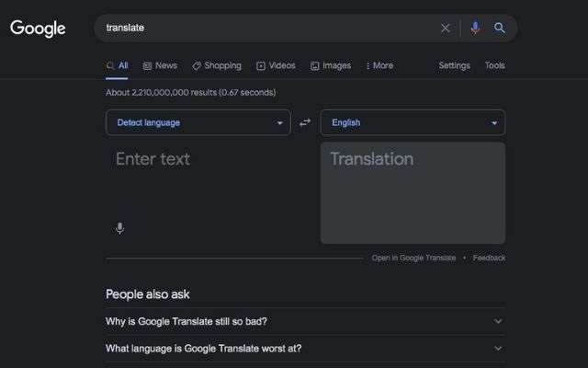Viewport: 588px width, 368px height.
Task: Clear the search box with X icon
Action: [446, 28]
